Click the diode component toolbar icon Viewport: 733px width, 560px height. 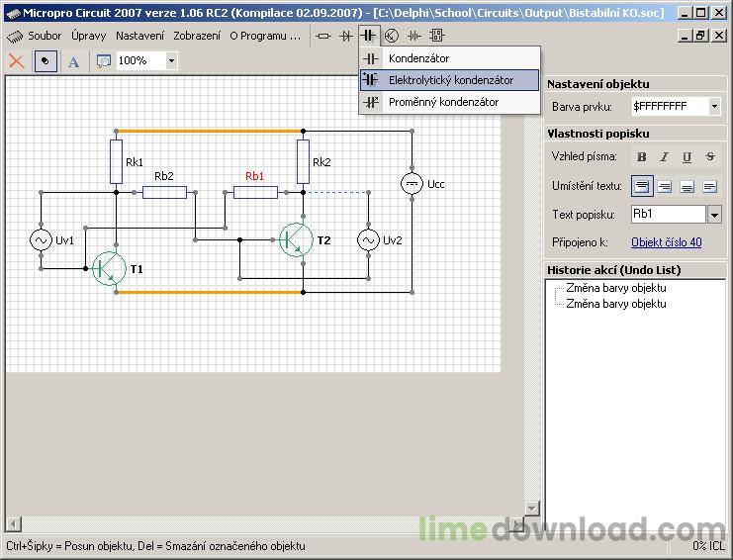(x=346, y=36)
